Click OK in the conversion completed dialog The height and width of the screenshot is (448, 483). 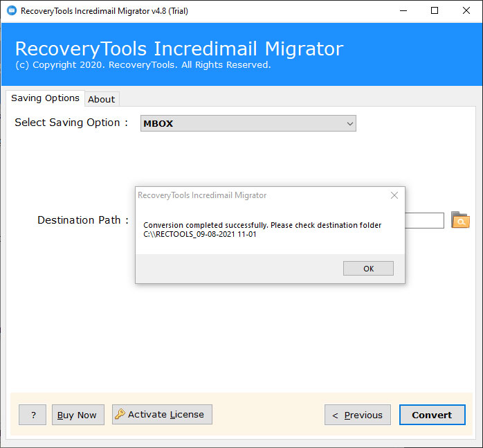coord(368,268)
